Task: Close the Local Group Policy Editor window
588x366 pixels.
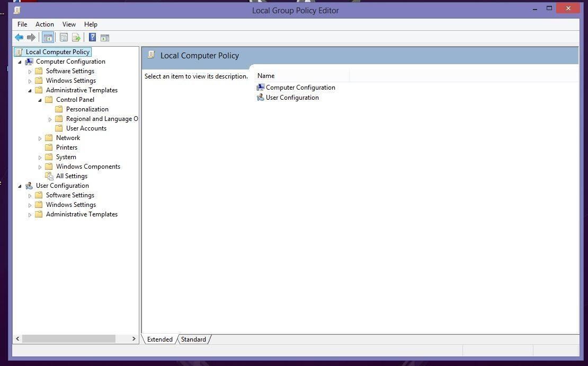Action: 568,8
